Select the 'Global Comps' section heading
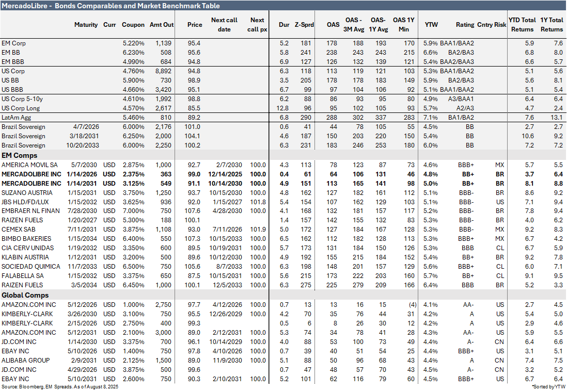567x392 pixels. click(25, 295)
